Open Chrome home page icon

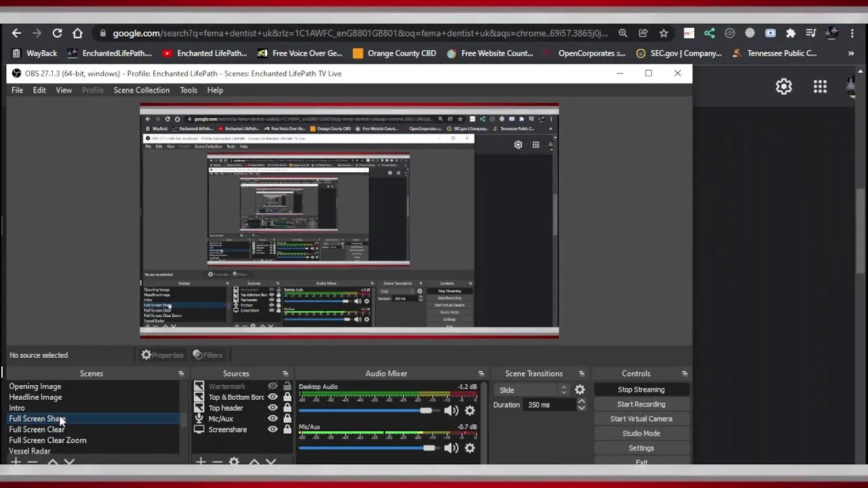click(77, 33)
